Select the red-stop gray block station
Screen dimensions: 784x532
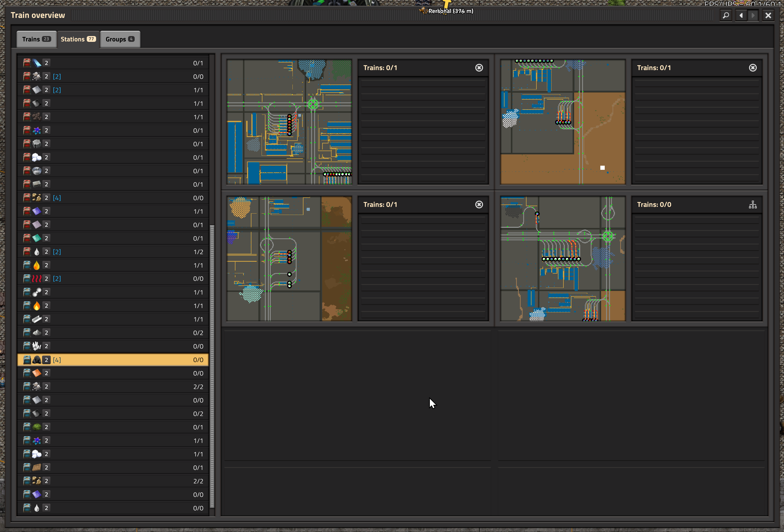tap(113, 144)
